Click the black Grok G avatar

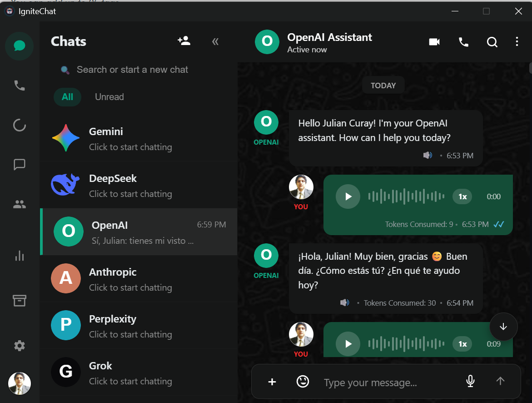[x=66, y=372]
